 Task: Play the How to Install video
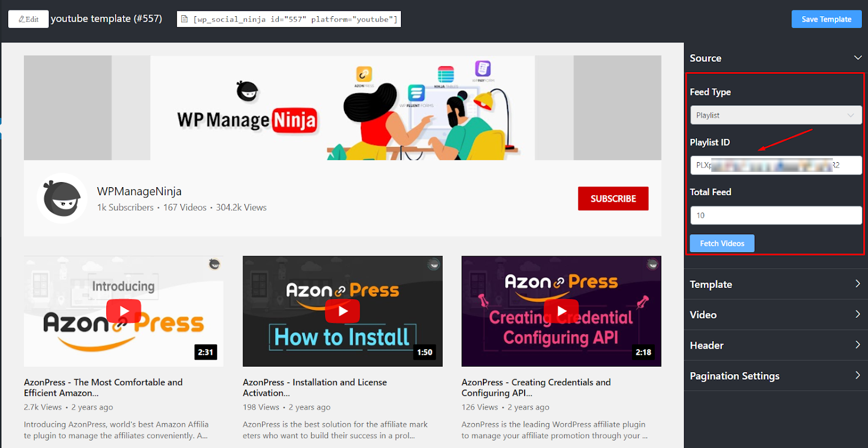(342, 311)
